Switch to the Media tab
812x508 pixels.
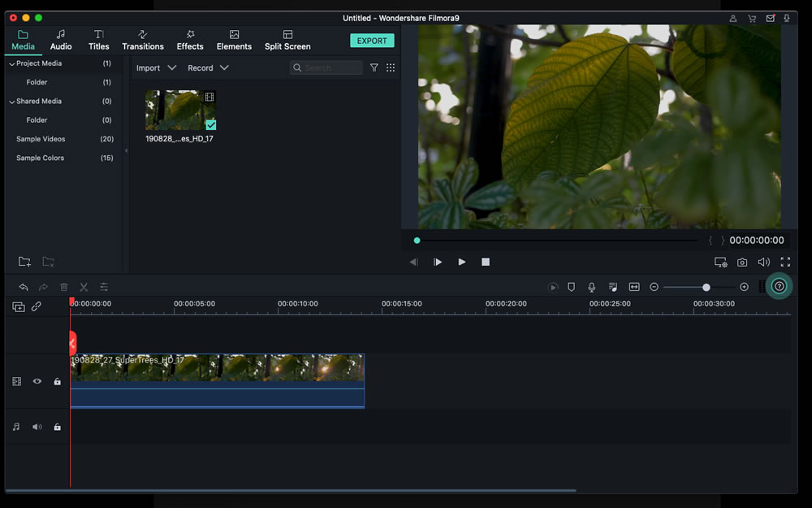click(x=23, y=40)
